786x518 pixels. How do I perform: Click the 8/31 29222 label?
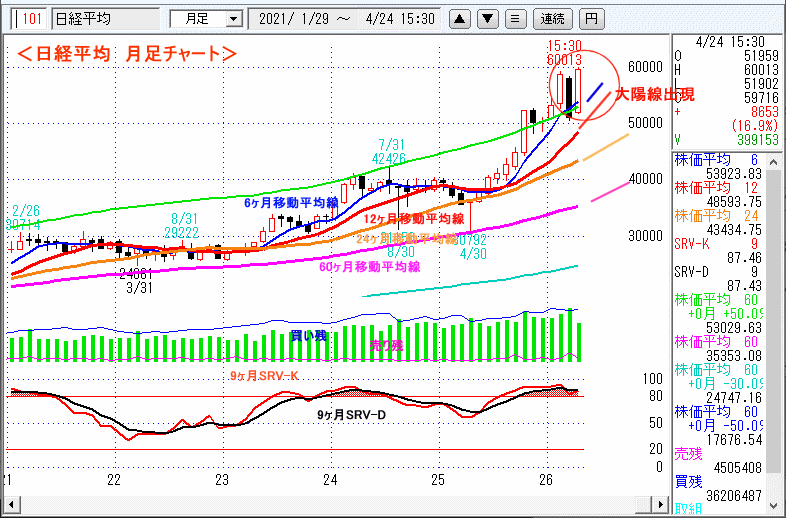click(x=182, y=226)
